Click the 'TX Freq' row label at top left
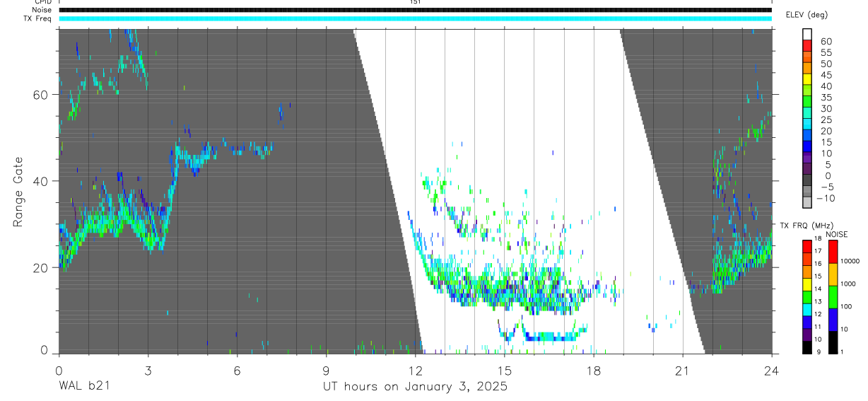This screenshot has width=868, height=401. point(38,18)
